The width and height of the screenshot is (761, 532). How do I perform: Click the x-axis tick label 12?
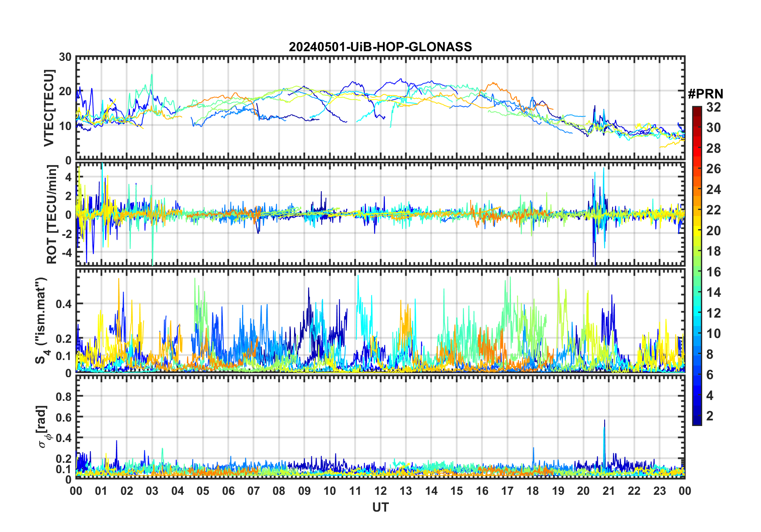click(380, 491)
